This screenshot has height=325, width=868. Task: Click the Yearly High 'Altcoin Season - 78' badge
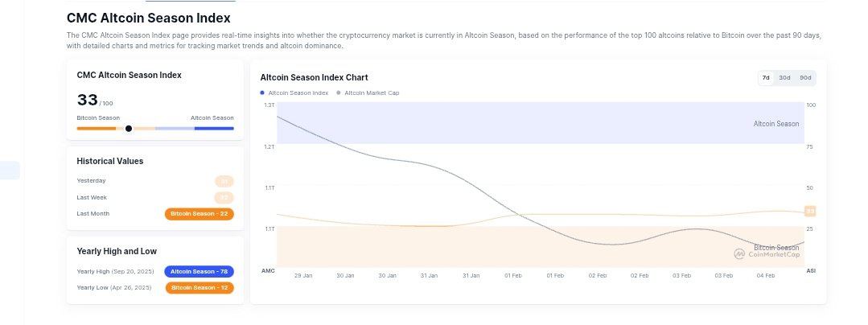coord(199,272)
